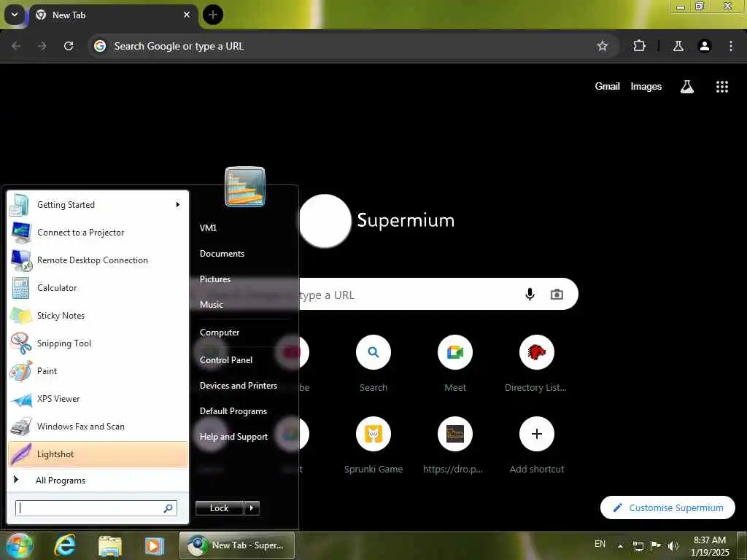Launch Internet Explorer from taskbar

(65, 545)
